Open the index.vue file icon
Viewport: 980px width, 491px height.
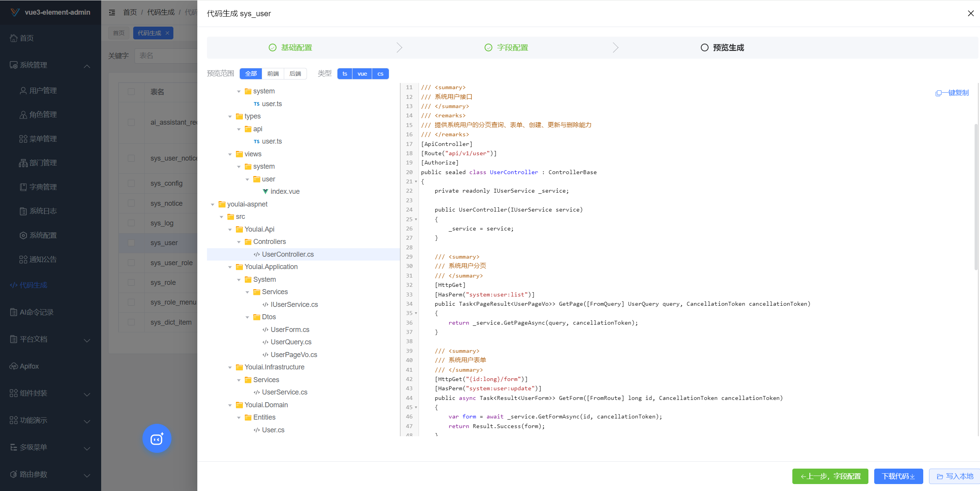click(x=265, y=191)
